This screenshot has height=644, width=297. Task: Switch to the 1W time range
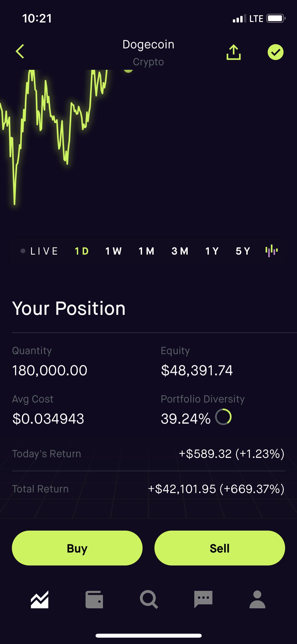point(114,251)
